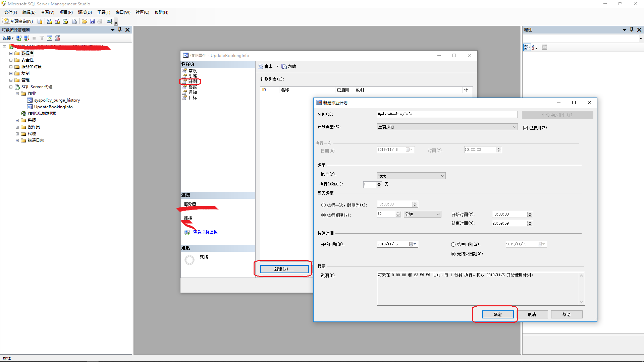The height and width of the screenshot is (362, 644).
Task: Click the refresh icon in Object Explorer
Action: (x=50, y=38)
